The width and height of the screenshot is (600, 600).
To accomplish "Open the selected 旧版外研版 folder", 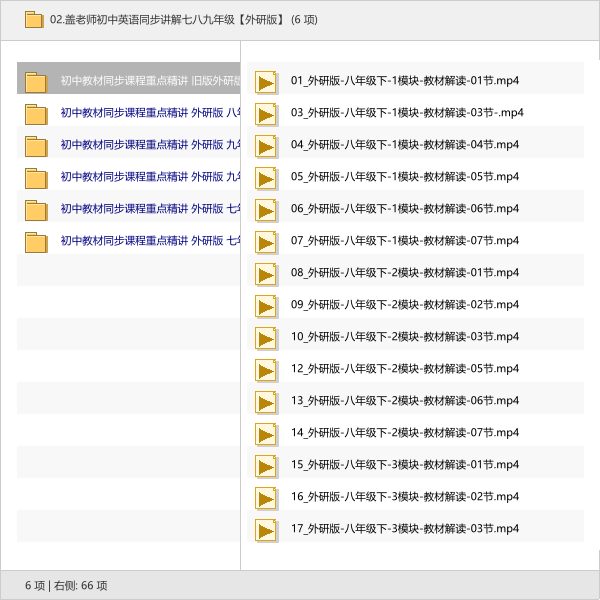I will click(x=150, y=81).
